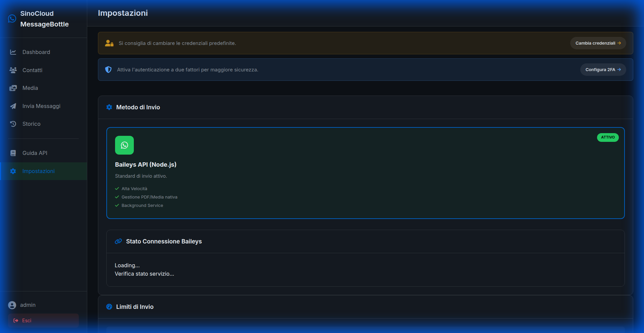Open the Dashboard menu item

[x=36, y=52]
